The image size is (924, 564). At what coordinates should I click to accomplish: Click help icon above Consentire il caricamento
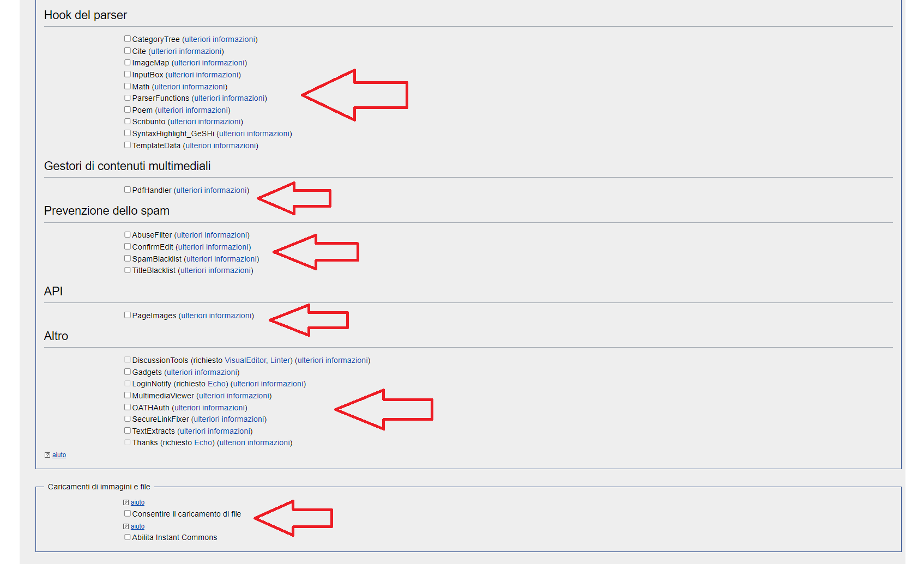[126, 502]
